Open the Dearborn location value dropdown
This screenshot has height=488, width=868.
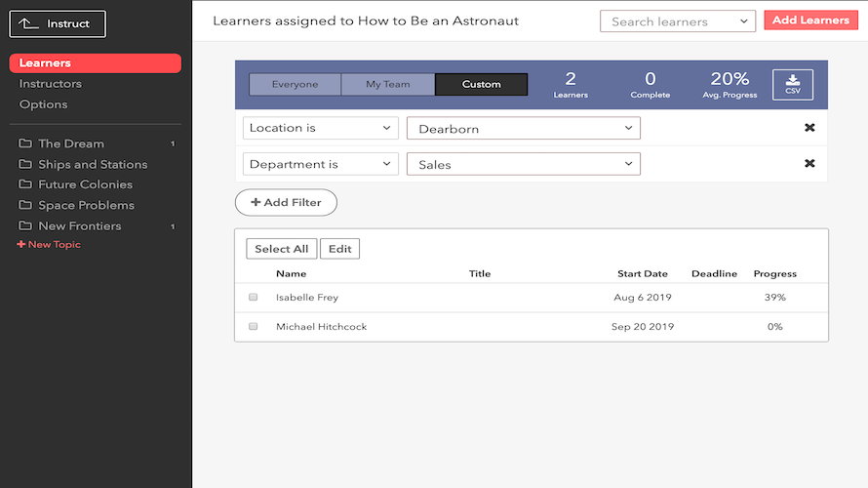[x=524, y=129]
